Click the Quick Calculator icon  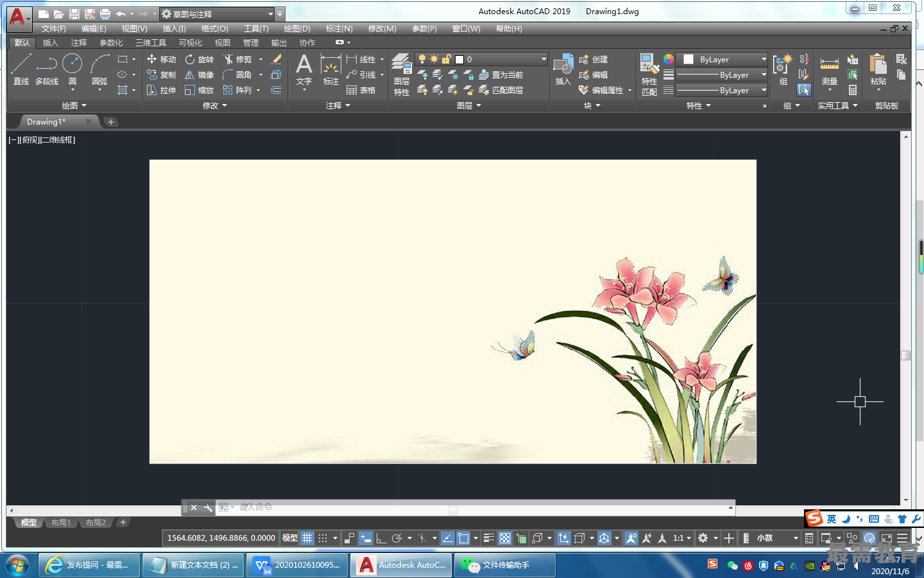tap(853, 90)
